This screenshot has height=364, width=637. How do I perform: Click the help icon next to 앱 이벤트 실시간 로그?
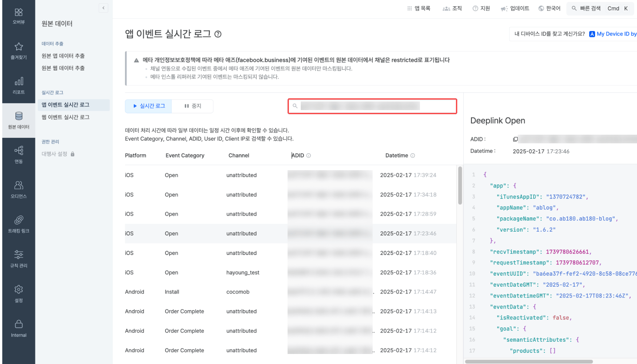(218, 34)
